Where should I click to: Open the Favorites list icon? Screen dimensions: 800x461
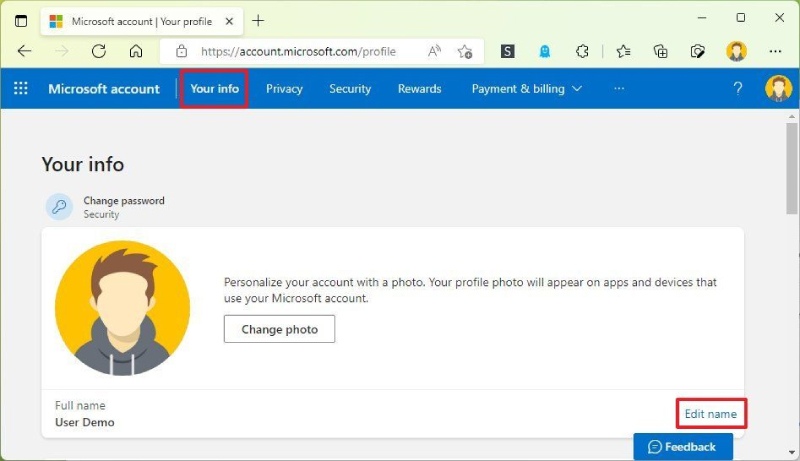(x=623, y=51)
